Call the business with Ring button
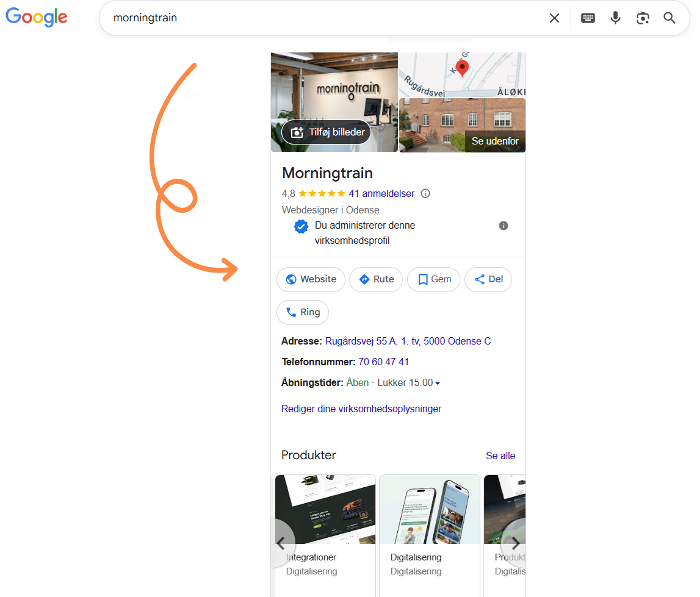 click(x=303, y=312)
